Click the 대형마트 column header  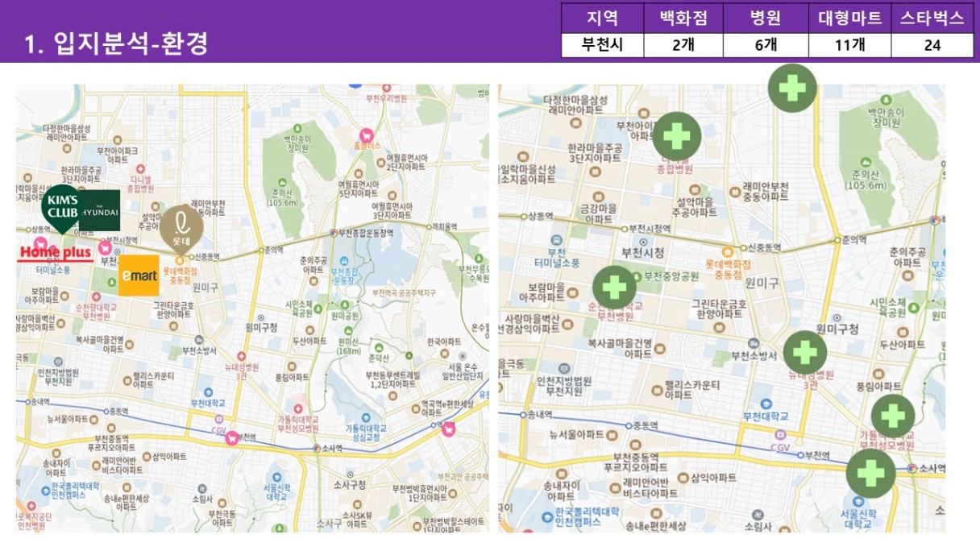[850, 19]
